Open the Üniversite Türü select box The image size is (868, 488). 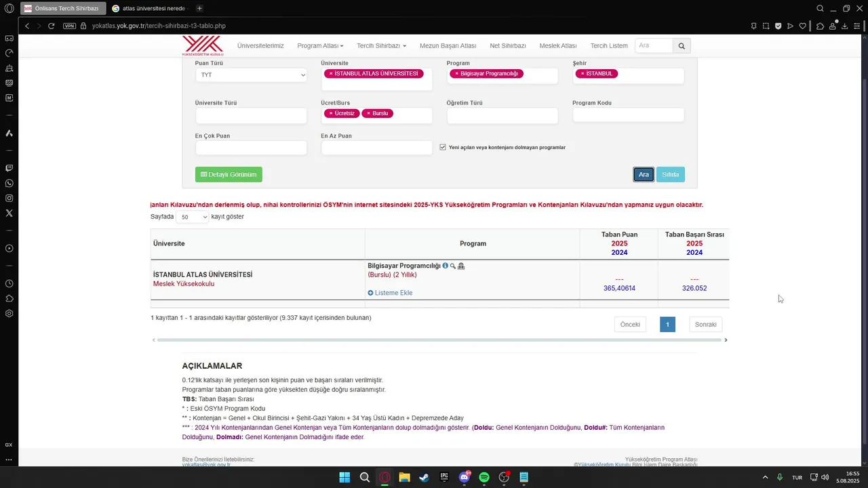252,116
